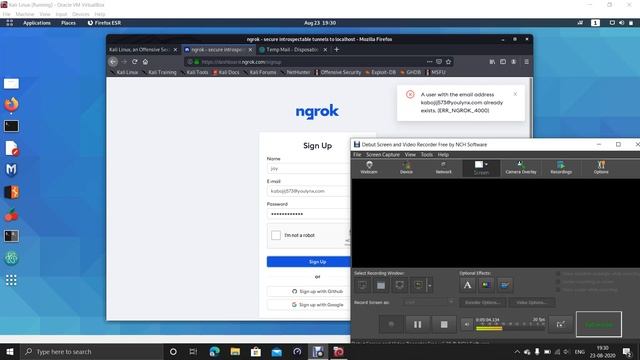
Task: Open Debut File menu
Action: (357, 155)
